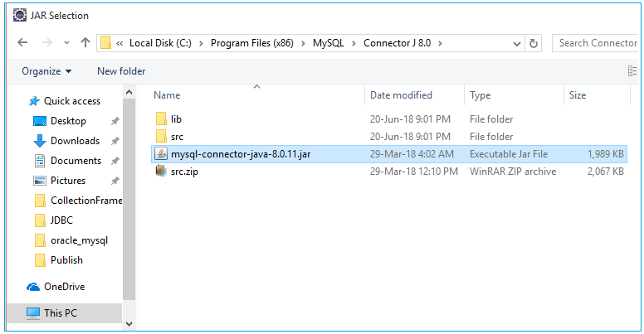The width and height of the screenshot is (644, 334).
Task: Select src.zip WinRAR archive icon
Action: click(x=161, y=171)
